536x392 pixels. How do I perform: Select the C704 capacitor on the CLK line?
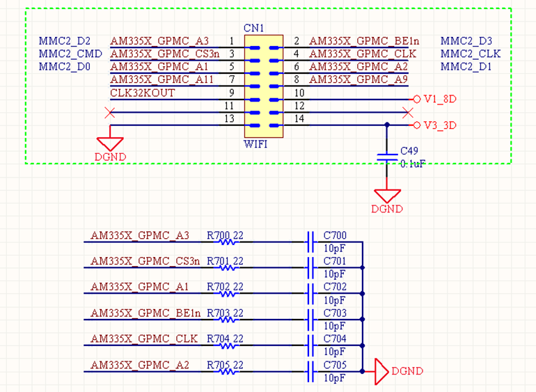(x=312, y=345)
